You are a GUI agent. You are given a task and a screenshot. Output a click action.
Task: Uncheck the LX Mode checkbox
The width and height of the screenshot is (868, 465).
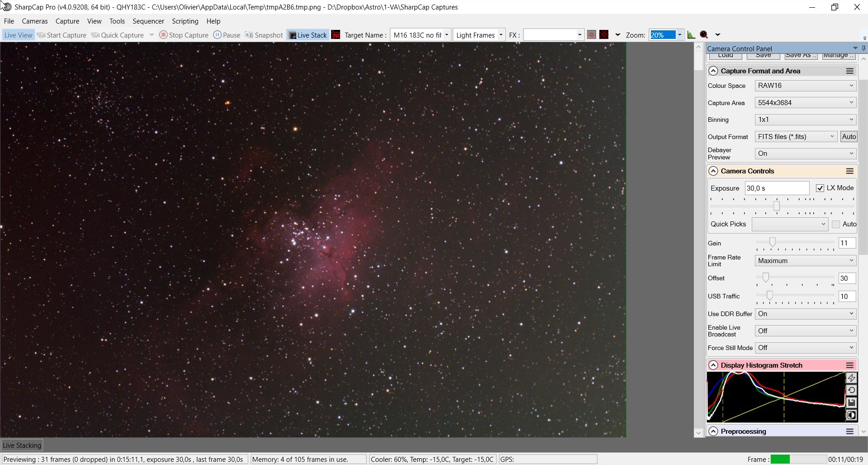pos(820,188)
